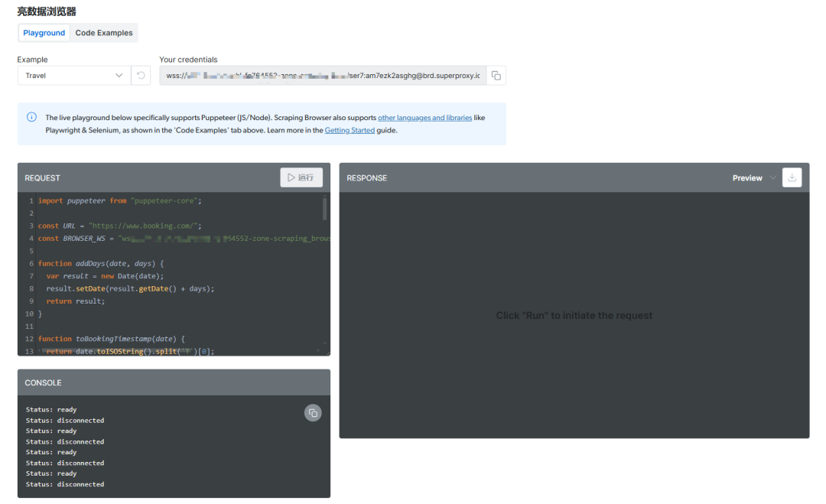Image resolution: width=826 pixels, height=504 pixels.
Task: Click the 'function toBookingTimestamp(date)' line
Action: (x=111, y=339)
